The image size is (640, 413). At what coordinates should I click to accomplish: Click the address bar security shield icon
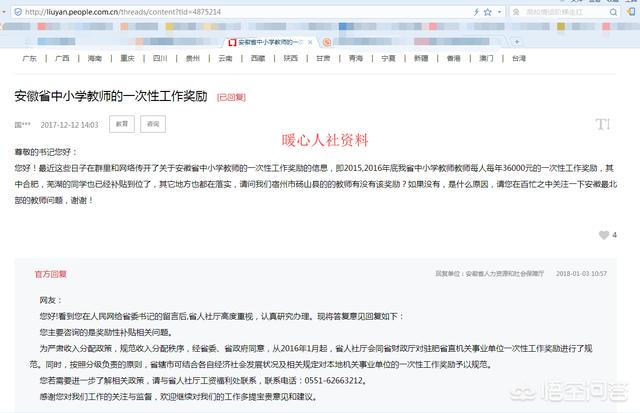(x=18, y=12)
